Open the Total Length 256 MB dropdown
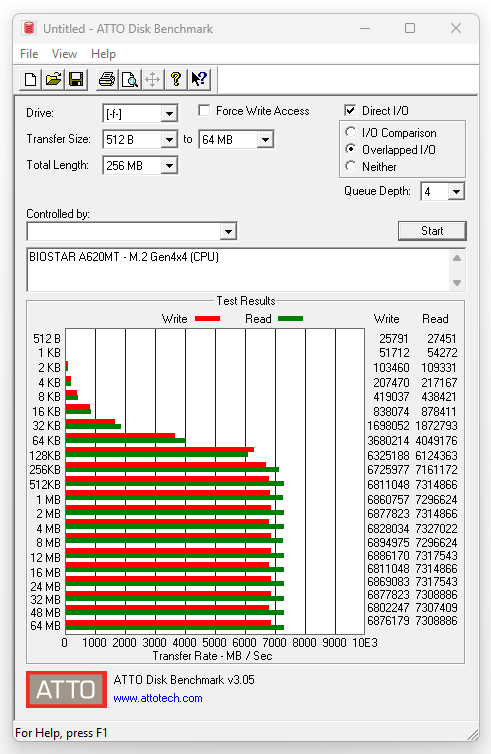The image size is (491, 754). (x=169, y=166)
